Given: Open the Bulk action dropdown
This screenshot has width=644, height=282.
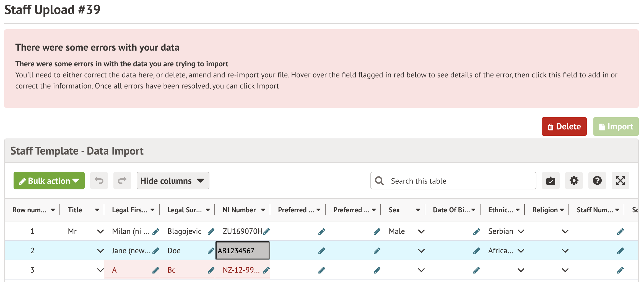Looking at the screenshot, I should [x=49, y=181].
